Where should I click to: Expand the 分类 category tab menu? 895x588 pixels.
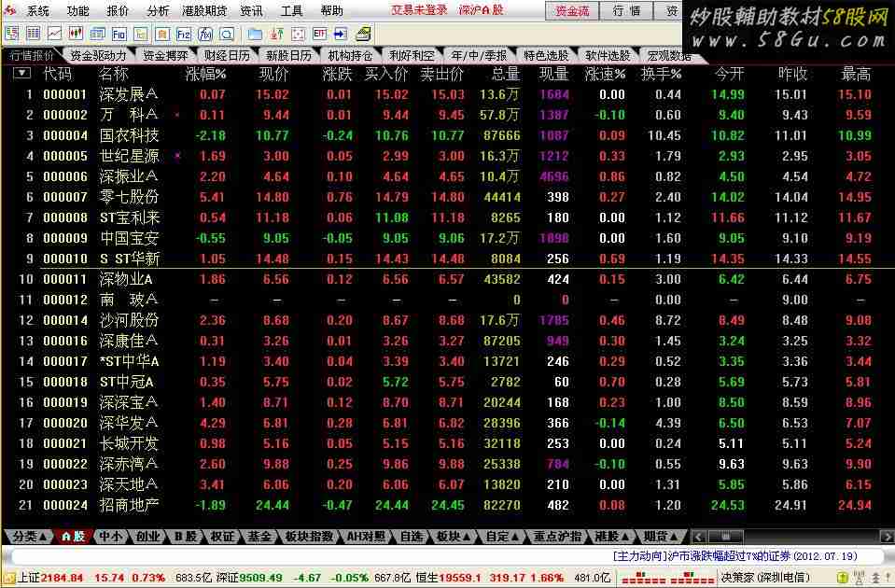29,537
